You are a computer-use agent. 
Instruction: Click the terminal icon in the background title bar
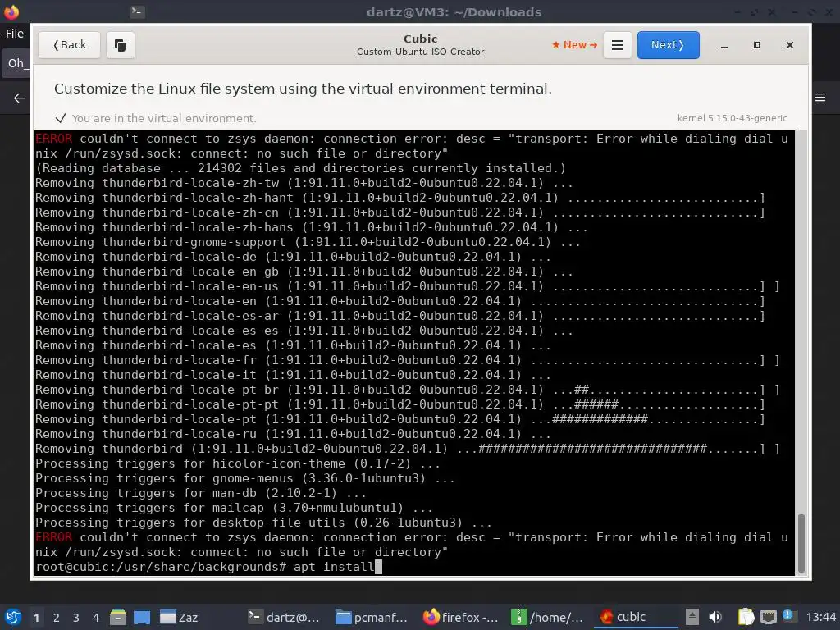tap(138, 11)
